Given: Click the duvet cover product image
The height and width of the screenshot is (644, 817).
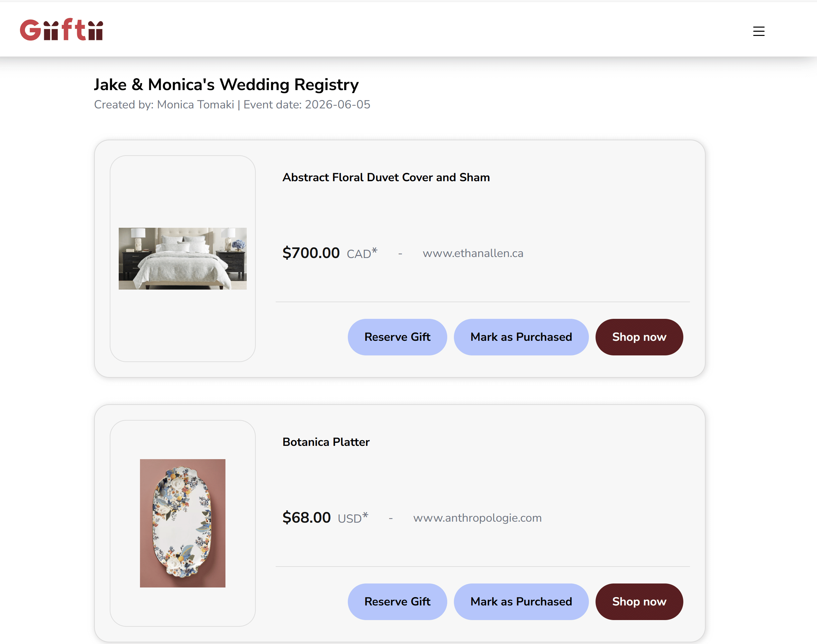Looking at the screenshot, I should click(x=183, y=259).
